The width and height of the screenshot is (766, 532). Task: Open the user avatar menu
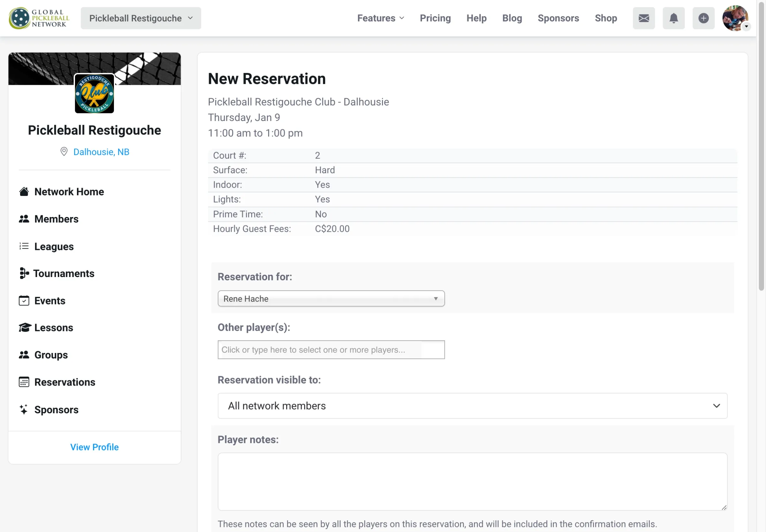coord(735,18)
